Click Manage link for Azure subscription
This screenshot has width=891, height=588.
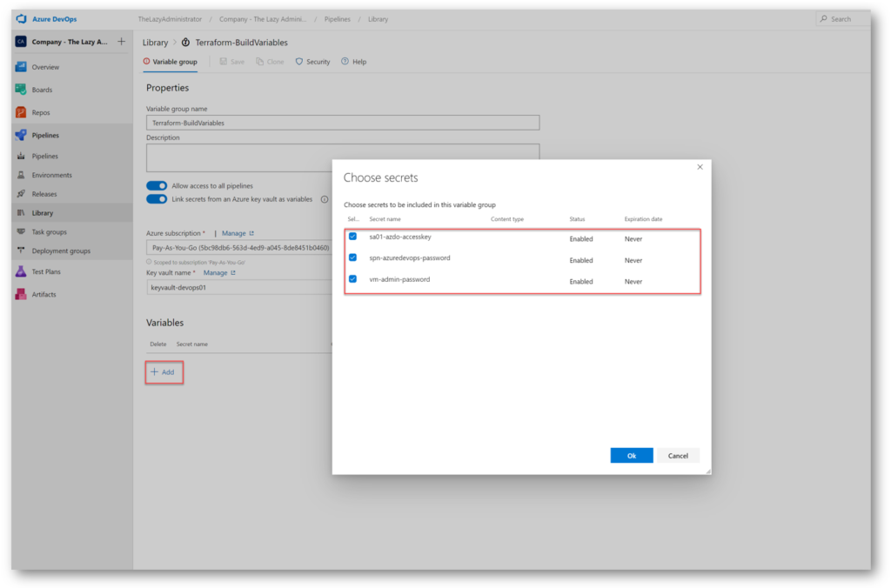(x=238, y=233)
